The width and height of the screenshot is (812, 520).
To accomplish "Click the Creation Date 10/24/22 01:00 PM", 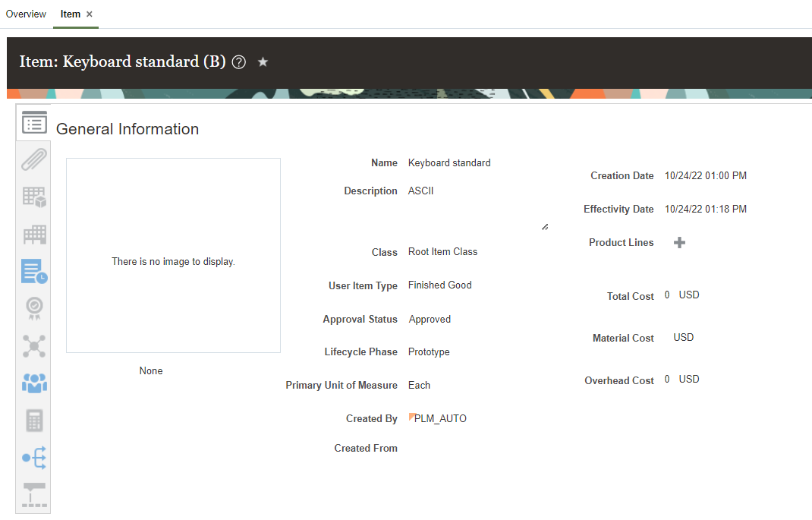I will (x=705, y=175).
